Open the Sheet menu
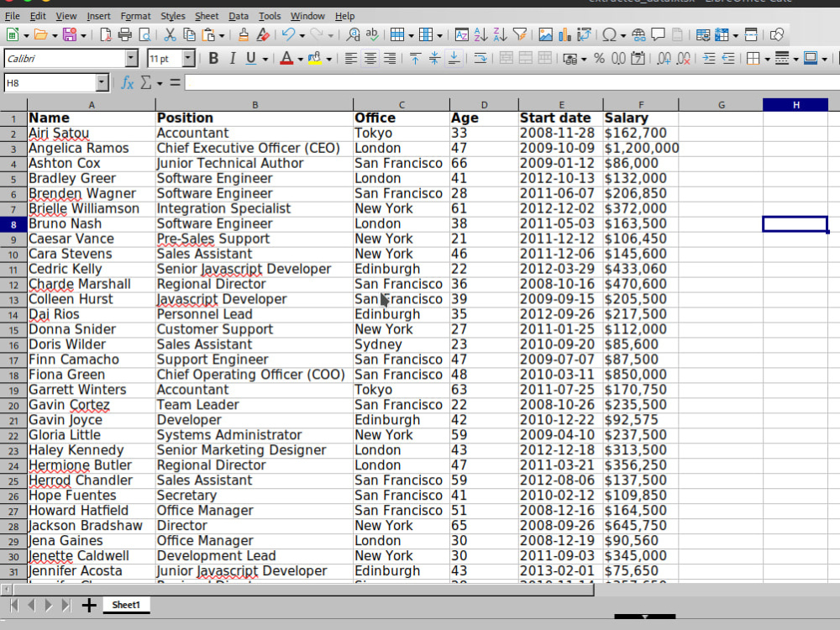 point(207,16)
